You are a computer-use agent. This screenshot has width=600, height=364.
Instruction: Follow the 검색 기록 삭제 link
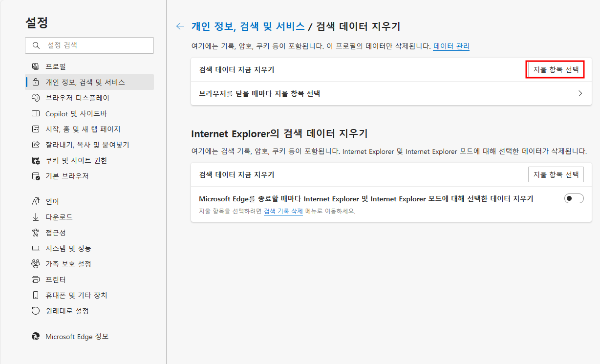[x=283, y=211]
